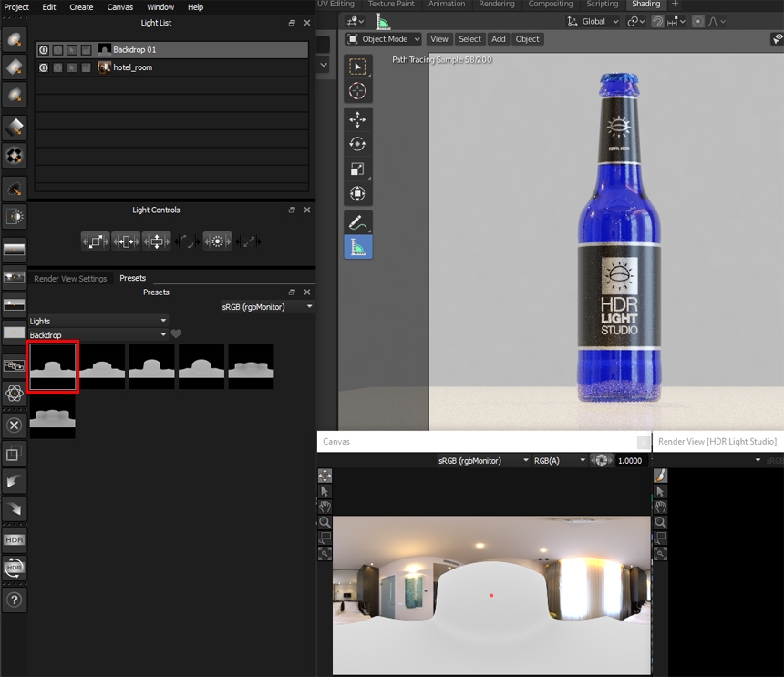Toggle solo for hotel_room
Viewport: 784px width, 677px height.
click(x=58, y=67)
